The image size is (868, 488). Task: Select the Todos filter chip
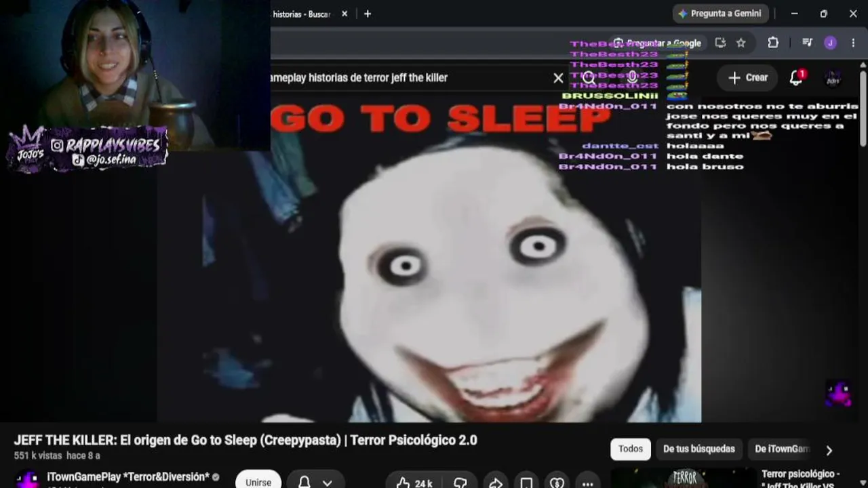631,449
